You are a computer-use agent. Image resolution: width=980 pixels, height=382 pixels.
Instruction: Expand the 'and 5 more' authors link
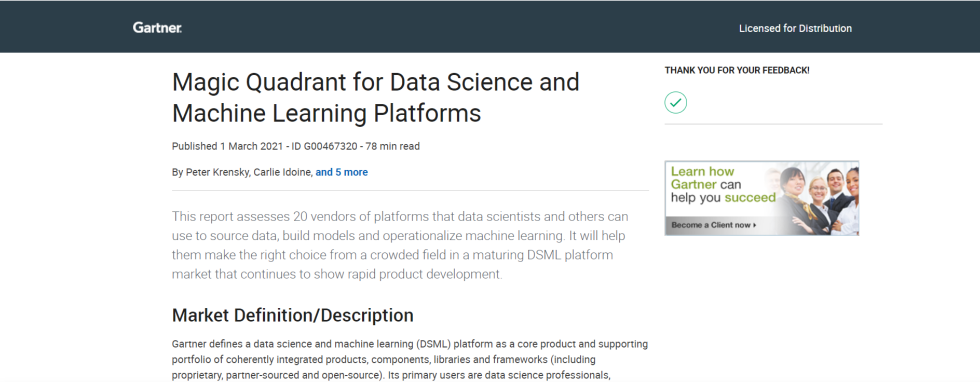pyautogui.click(x=342, y=172)
